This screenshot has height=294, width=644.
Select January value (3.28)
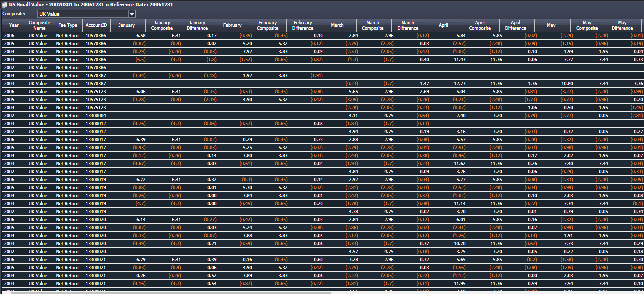click(x=139, y=100)
